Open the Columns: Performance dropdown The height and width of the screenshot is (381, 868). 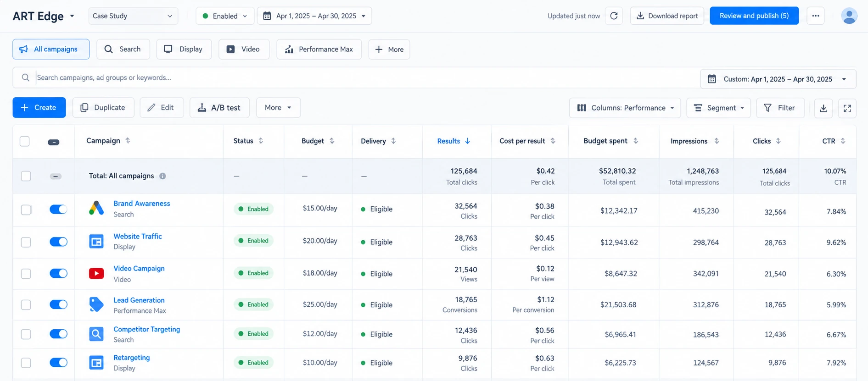click(625, 108)
